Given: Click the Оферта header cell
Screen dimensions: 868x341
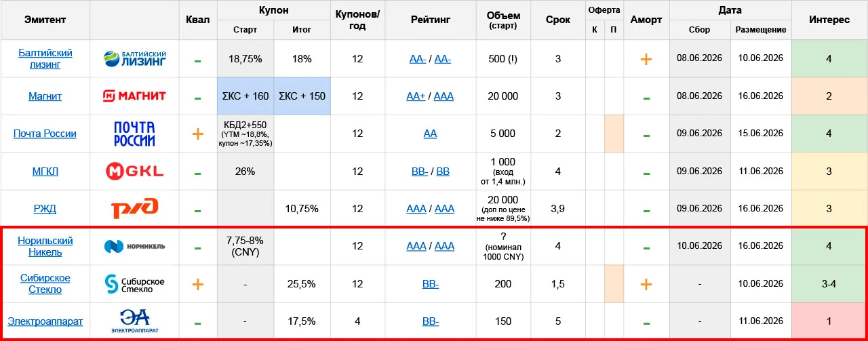Looking at the screenshot, I should [604, 10].
